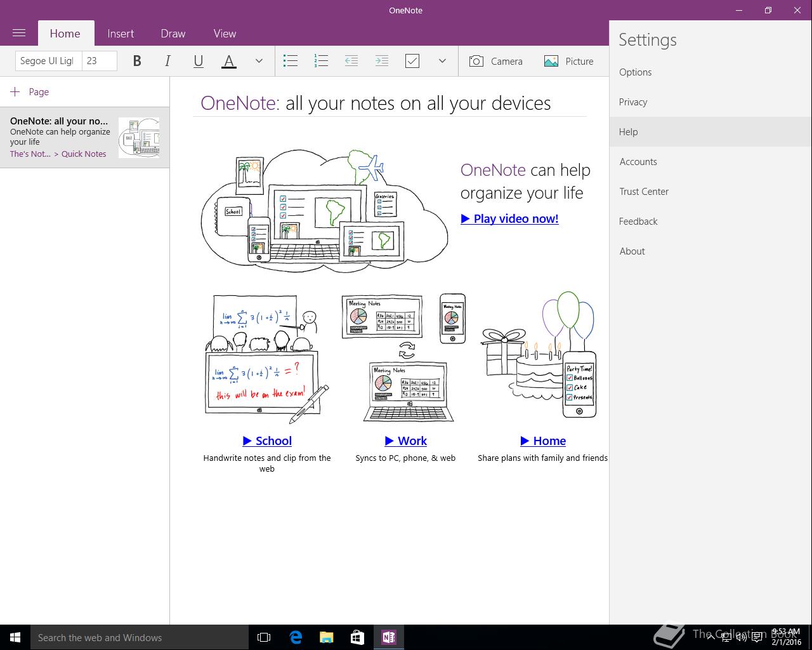Viewport: 812px width, 650px height.
Task: Click the Camera button
Action: click(x=496, y=61)
